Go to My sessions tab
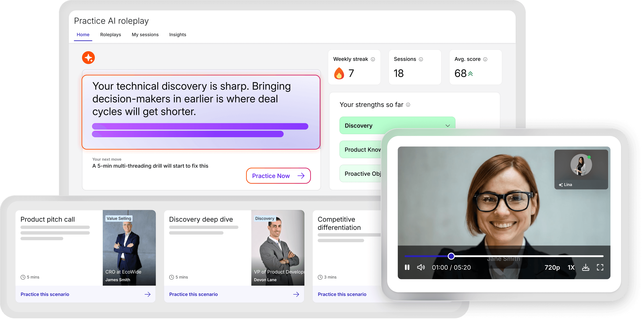Image resolution: width=644 pixels, height=320 pixels. (x=145, y=34)
